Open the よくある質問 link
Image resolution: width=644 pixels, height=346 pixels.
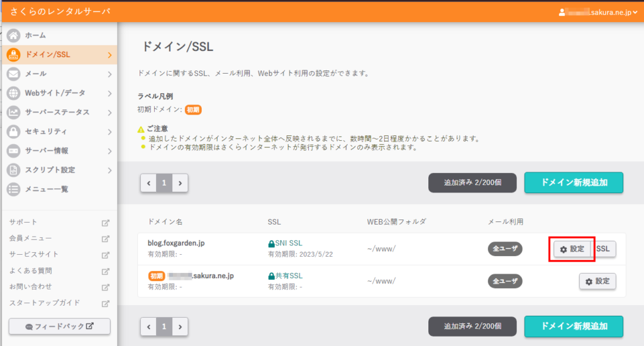coord(31,271)
